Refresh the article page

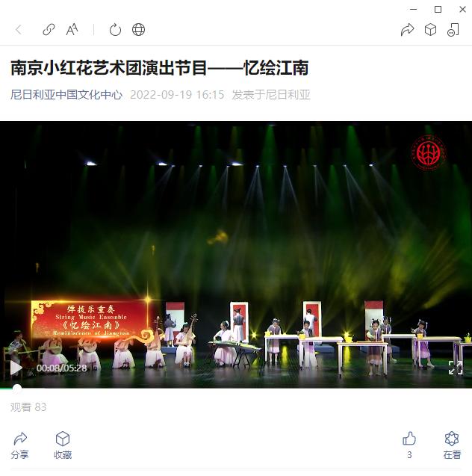pyautogui.click(x=115, y=30)
